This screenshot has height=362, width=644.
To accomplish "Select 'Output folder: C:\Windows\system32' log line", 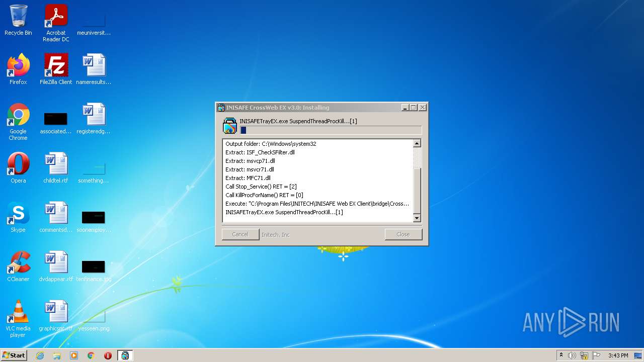I will 271,144.
